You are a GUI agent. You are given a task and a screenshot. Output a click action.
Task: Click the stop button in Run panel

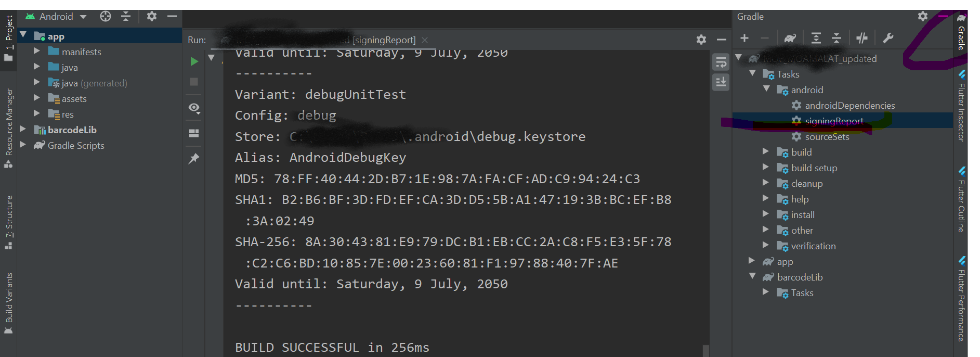(194, 82)
